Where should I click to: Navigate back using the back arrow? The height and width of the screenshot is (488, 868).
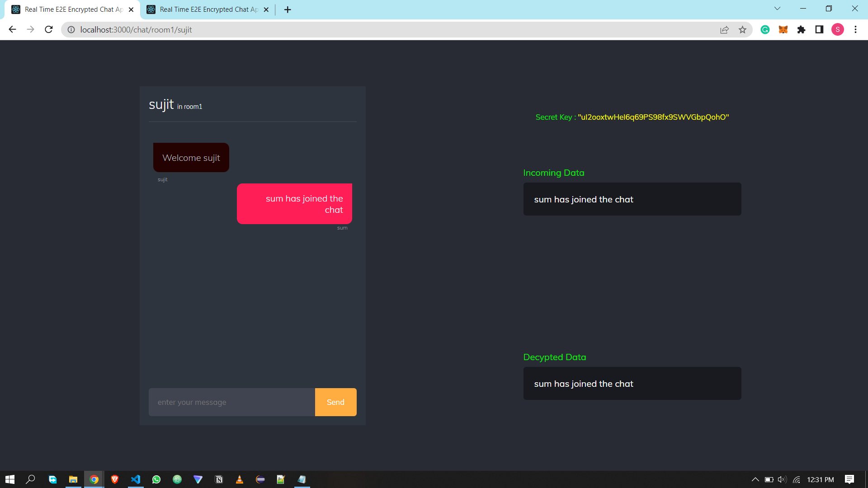pyautogui.click(x=12, y=29)
